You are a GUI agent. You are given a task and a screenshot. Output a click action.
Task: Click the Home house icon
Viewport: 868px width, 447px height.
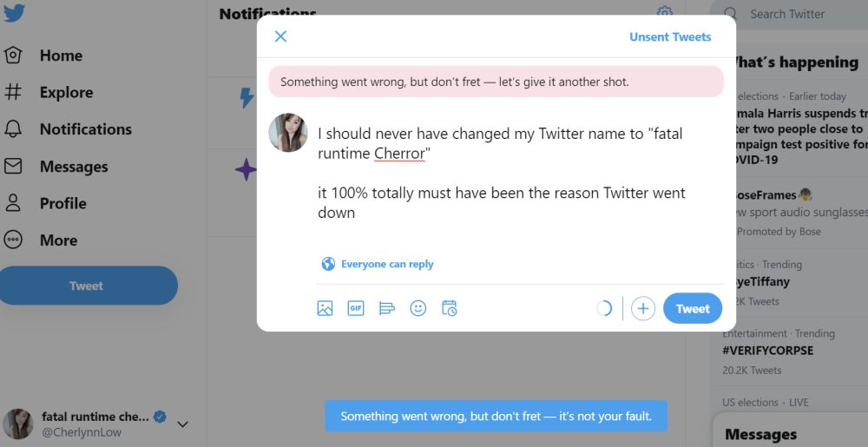click(x=13, y=56)
